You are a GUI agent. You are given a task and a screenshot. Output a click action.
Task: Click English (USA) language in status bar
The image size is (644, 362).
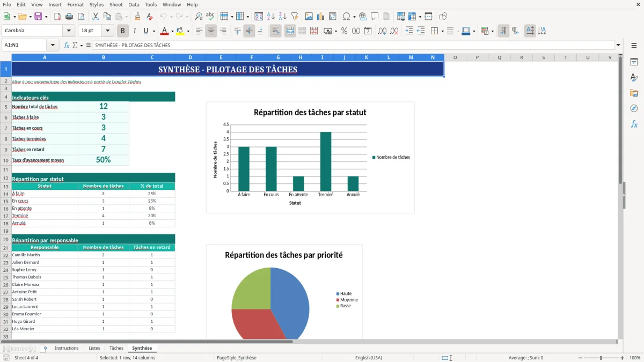tap(369, 358)
